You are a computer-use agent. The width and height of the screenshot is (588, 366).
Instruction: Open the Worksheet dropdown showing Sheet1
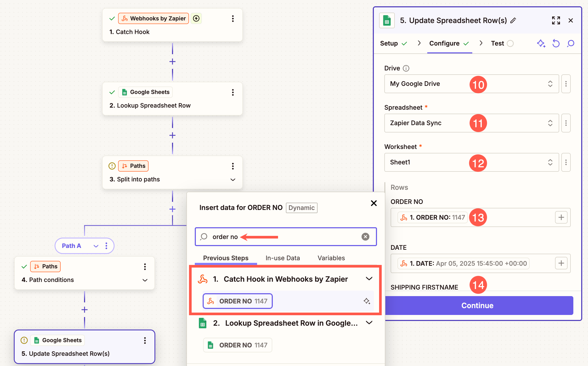pos(471,162)
